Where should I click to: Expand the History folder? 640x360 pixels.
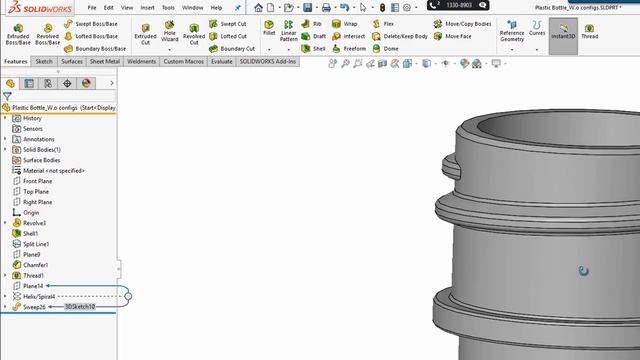click(x=5, y=118)
